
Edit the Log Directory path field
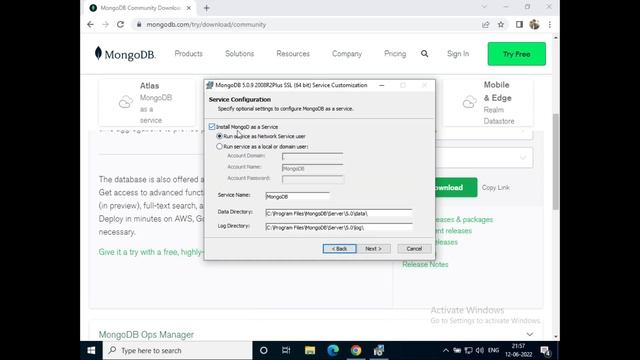coord(339,227)
